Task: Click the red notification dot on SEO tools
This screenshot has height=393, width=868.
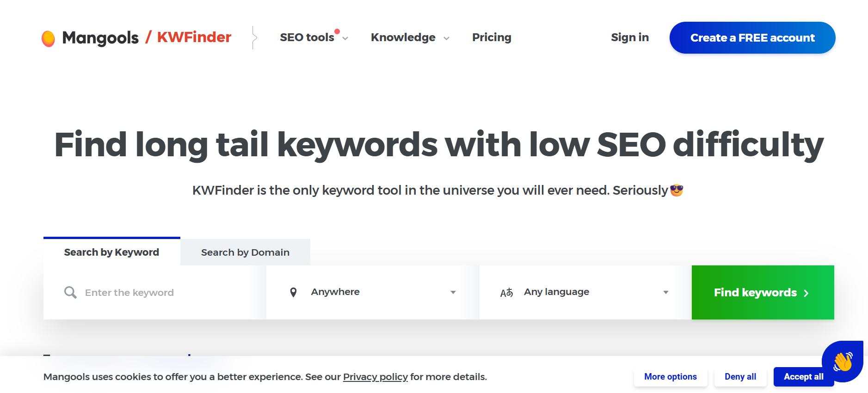Action: tap(337, 31)
